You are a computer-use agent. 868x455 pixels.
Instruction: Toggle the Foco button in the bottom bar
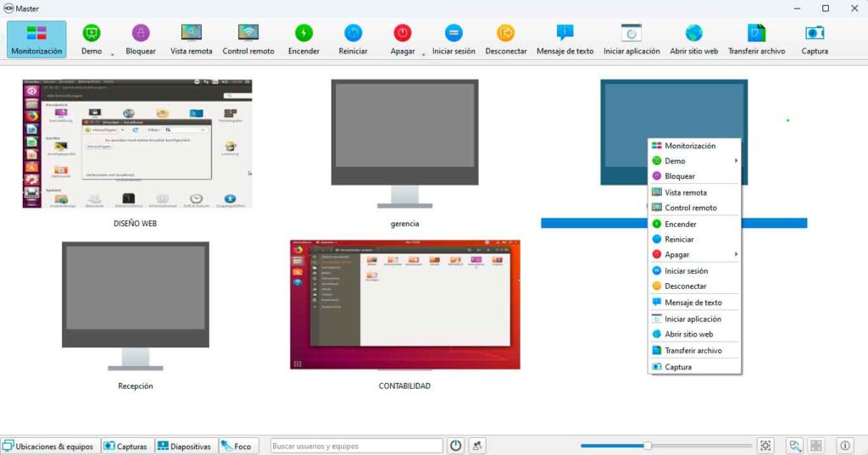(x=238, y=446)
